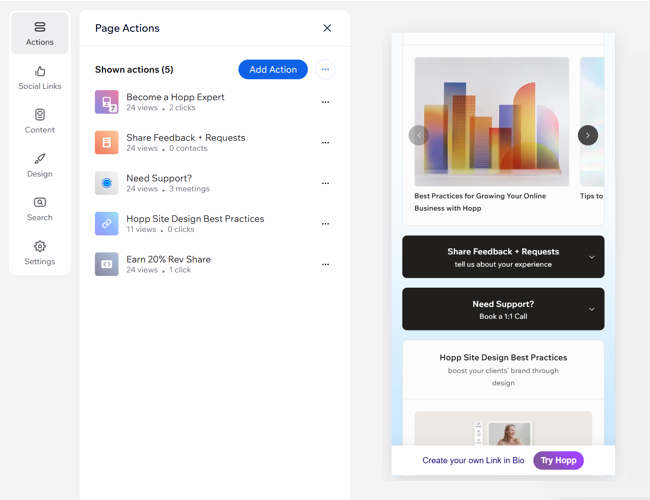Go to previous slide in preview carousel

pyautogui.click(x=419, y=135)
